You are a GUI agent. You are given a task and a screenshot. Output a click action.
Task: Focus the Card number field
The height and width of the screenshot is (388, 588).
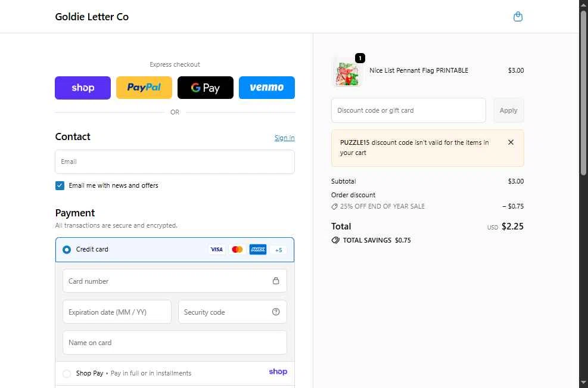175,281
